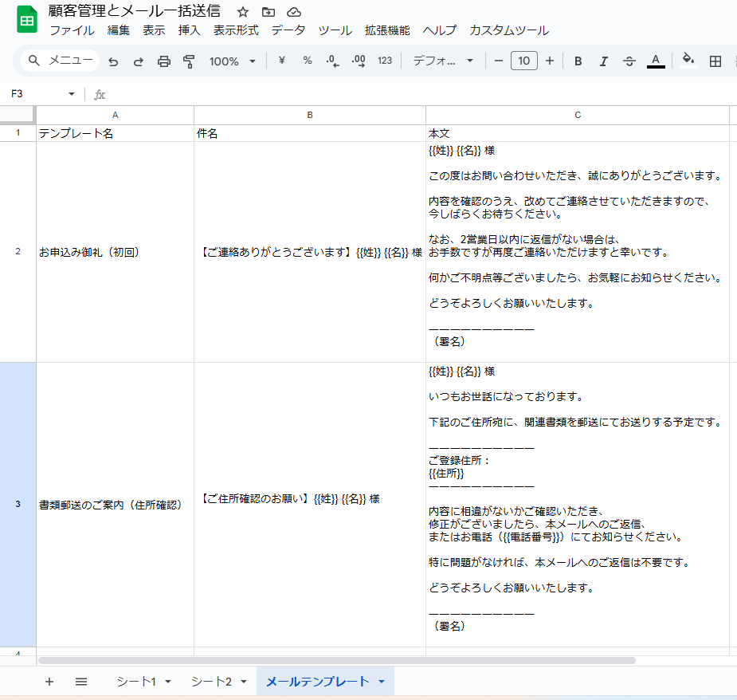Toggle italic formatting
Image resolution: width=737 pixels, height=700 pixels.
click(x=603, y=61)
